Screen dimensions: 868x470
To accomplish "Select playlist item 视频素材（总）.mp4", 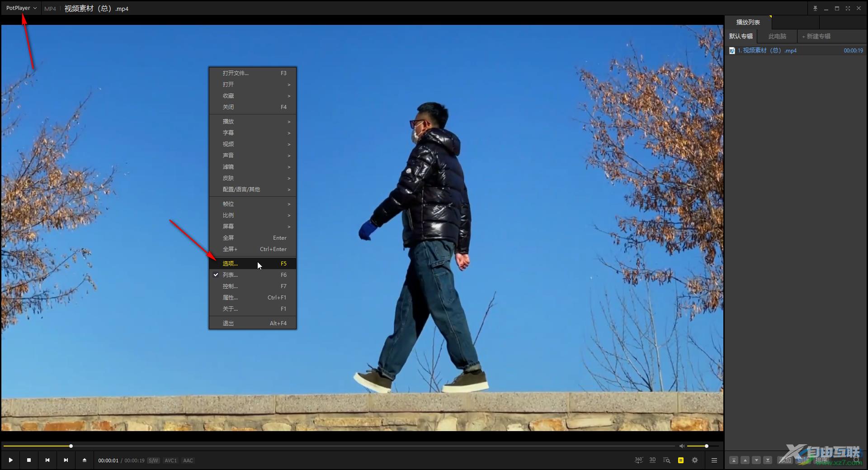I will click(796, 51).
